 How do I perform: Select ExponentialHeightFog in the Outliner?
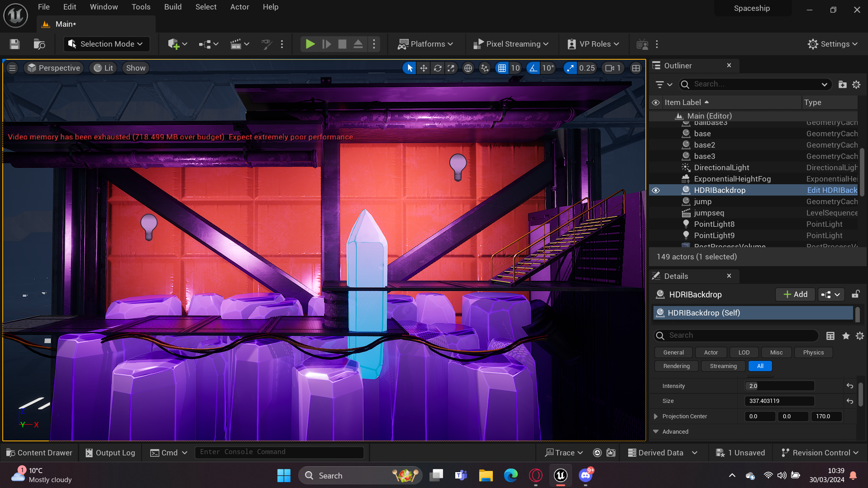pyautogui.click(x=732, y=179)
